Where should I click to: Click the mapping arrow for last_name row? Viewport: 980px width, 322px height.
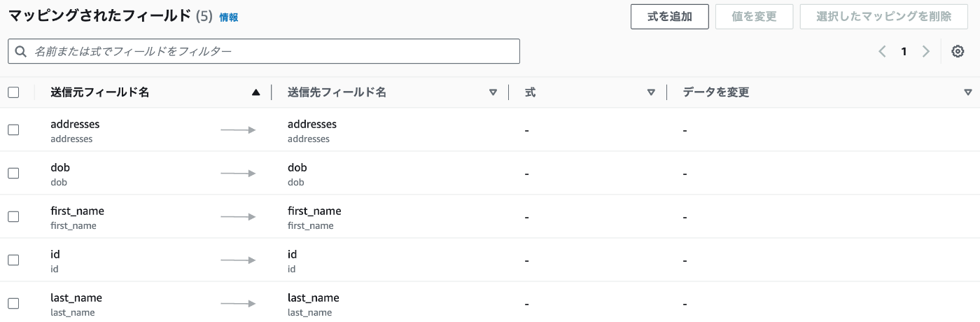(x=238, y=304)
